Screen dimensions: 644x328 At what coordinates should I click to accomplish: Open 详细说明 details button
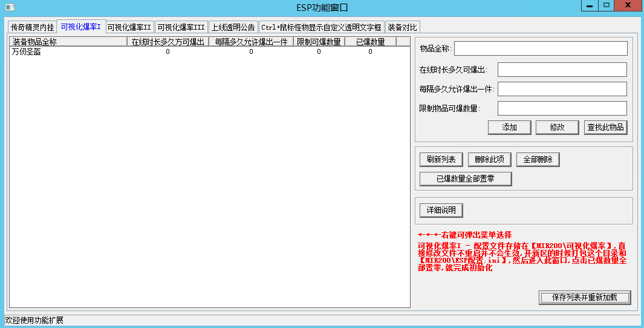point(441,211)
